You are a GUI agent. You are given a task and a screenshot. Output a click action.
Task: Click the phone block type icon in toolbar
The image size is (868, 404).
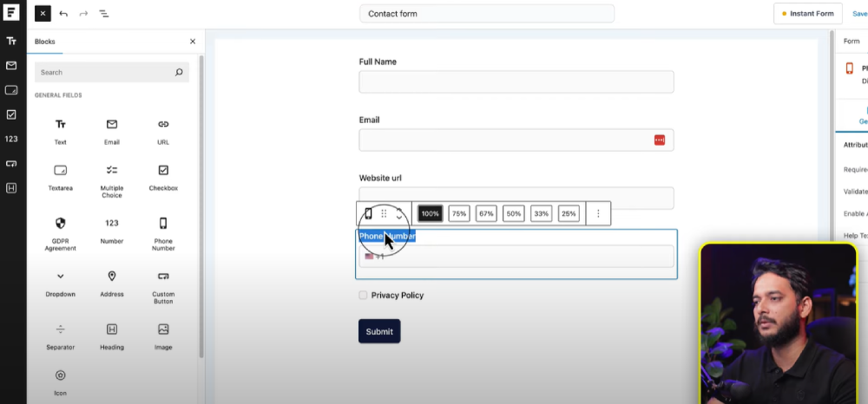point(368,213)
